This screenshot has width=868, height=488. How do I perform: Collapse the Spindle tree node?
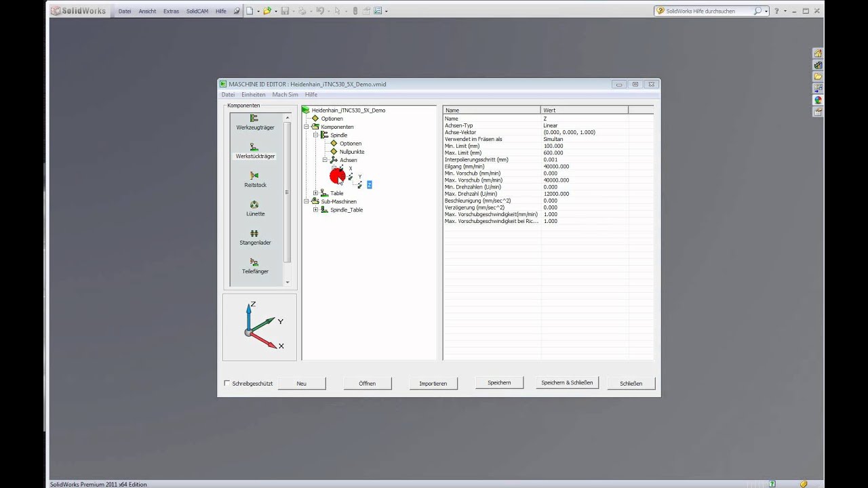pyautogui.click(x=315, y=135)
